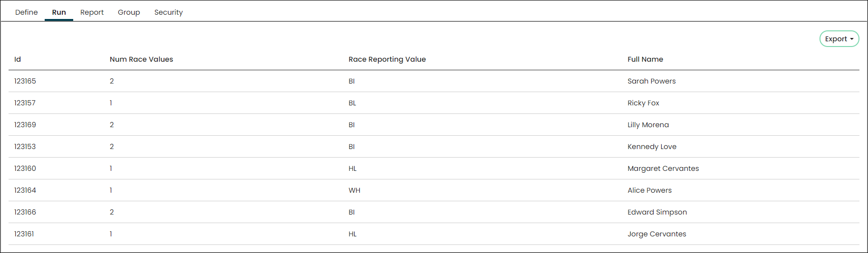The height and width of the screenshot is (253, 868).
Task: Click the BL race reporting value
Action: [352, 103]
